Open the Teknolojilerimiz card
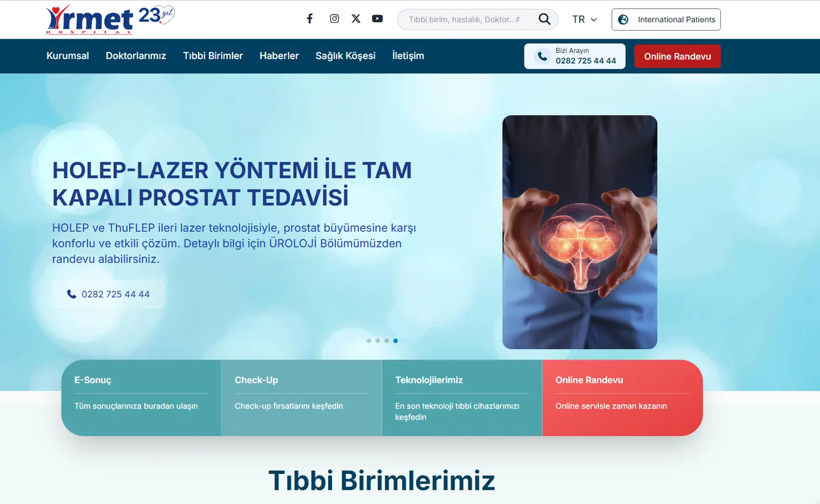Image resolution: width=820 pixels, height=504 pixels. [462, 398]
